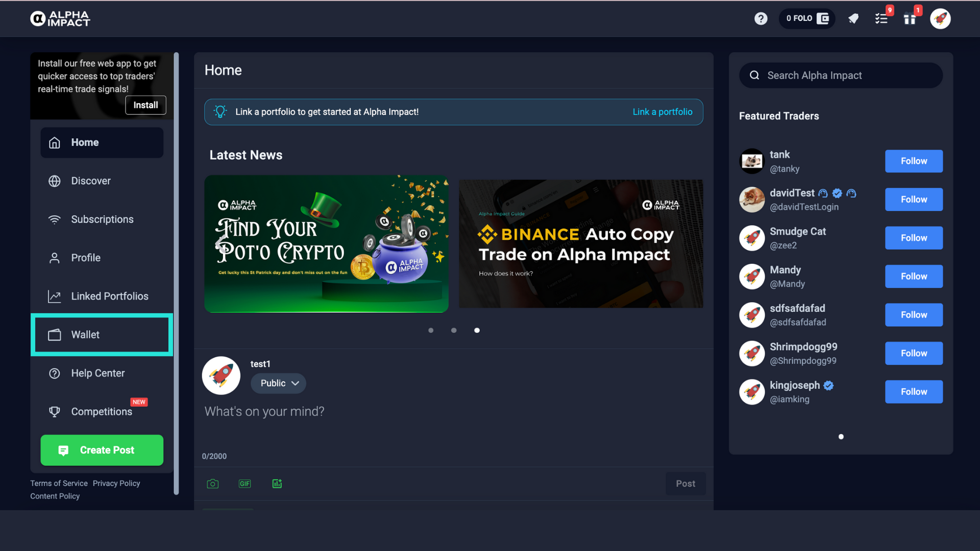Screen dimensions: 980x551
Task: Open the FOLO wallet balance icon
Action: 823,18
